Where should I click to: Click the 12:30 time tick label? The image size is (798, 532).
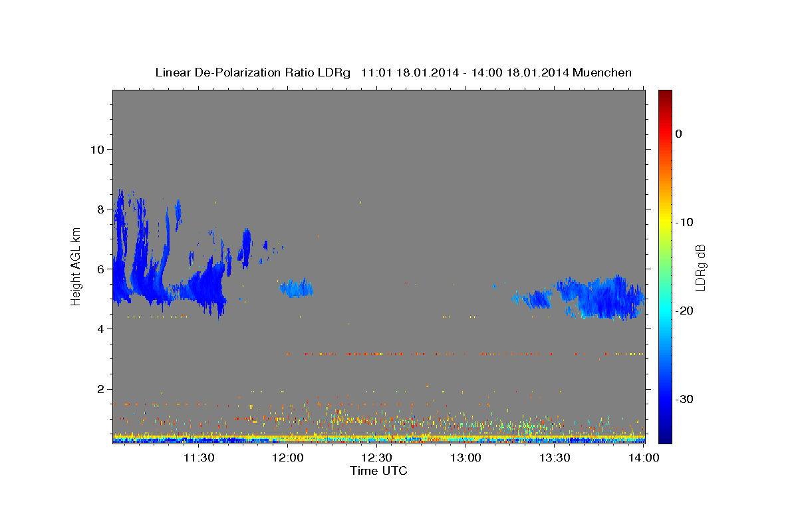click(377, 458)
